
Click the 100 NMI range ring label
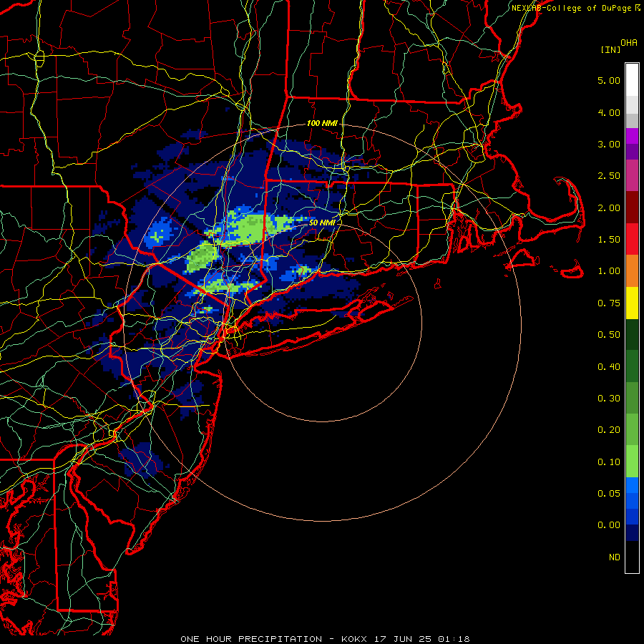(x=322, y=123)
